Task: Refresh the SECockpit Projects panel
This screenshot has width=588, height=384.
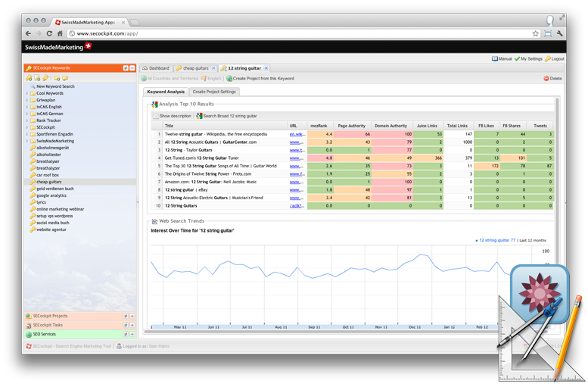Action: 126,316
